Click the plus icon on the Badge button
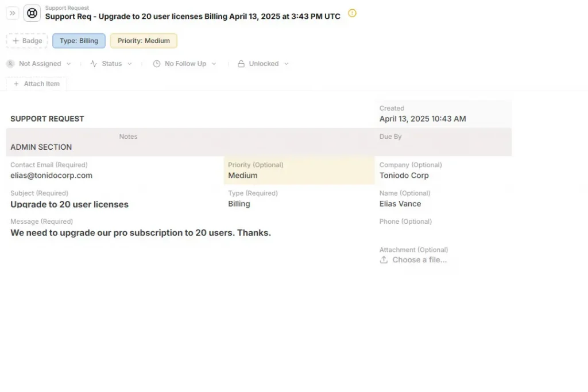This screenshot has width=588, height=392. [x=16, y=40]
